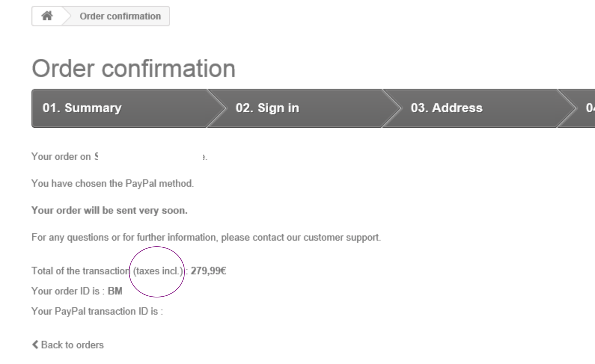Click the customer support information sentence
The image size is (595, 364).
pos(206,237)
